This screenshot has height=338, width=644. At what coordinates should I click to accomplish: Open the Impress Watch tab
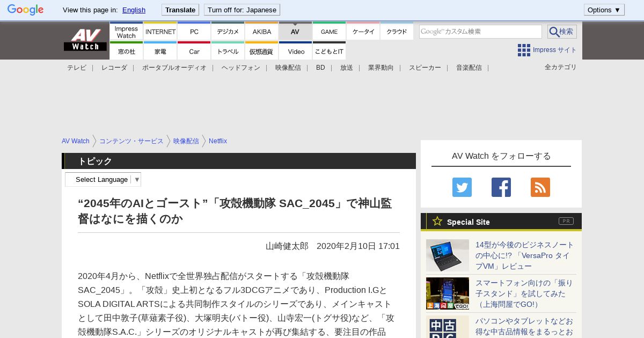click(126, 31)
